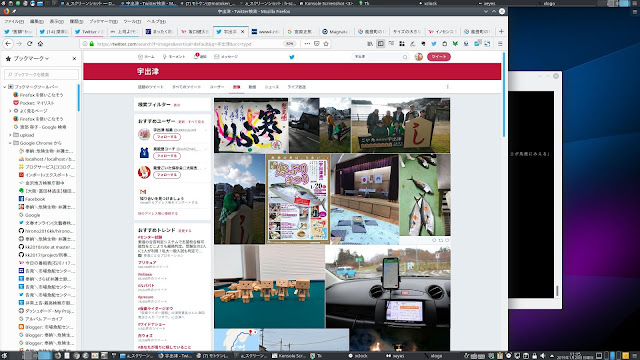Image resolution: width=640 pixels, height=360 pixels.
Task: Open new tab with plus button
Action: click(501, 31)
